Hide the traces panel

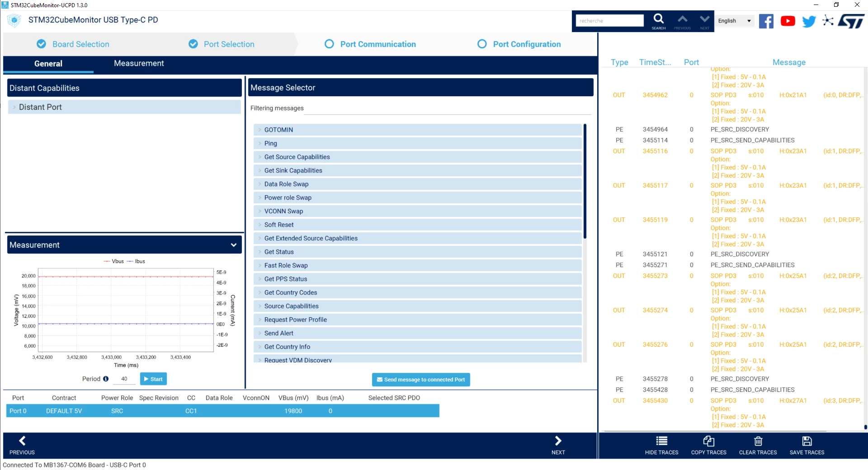[x=661, y=445]
